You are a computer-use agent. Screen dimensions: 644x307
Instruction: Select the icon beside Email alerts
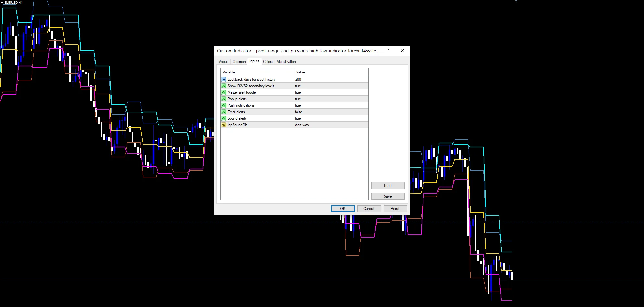click(223, 112)
